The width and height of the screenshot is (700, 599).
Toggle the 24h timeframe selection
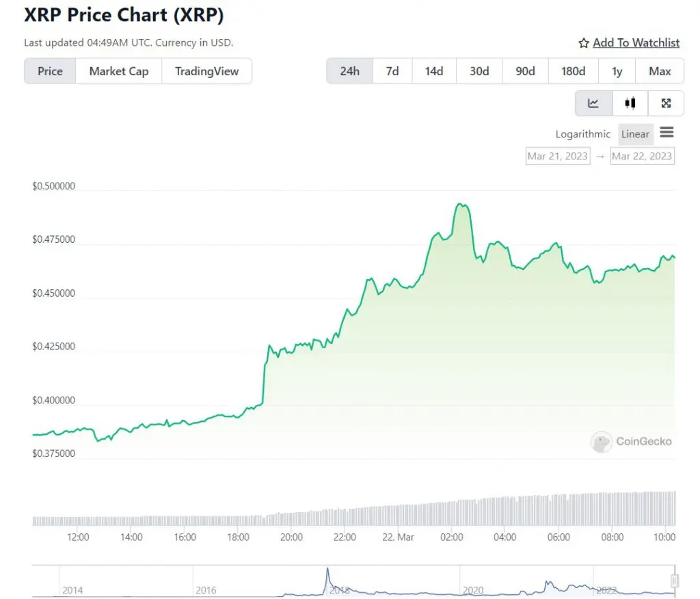click(349, 70)
